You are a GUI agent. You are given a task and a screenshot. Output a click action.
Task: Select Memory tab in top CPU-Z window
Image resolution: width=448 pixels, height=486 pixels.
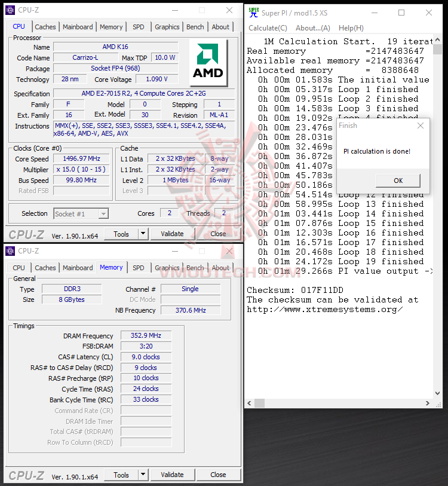(x=111, y=27)
